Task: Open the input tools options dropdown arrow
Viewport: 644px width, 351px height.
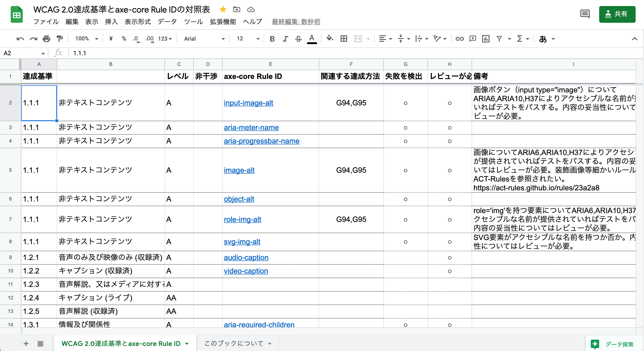Action: tap(553, 39)
